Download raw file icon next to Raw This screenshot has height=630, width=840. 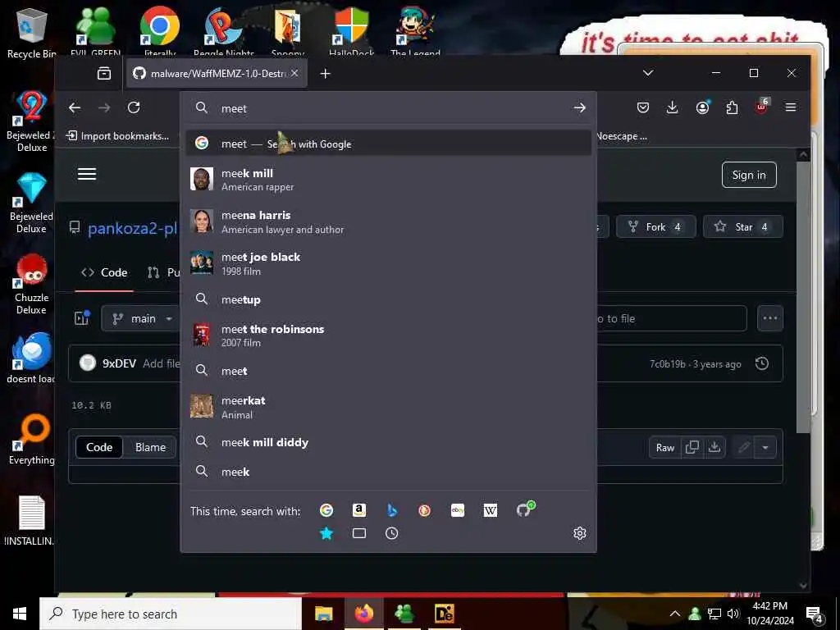click(x=714, y=447)
